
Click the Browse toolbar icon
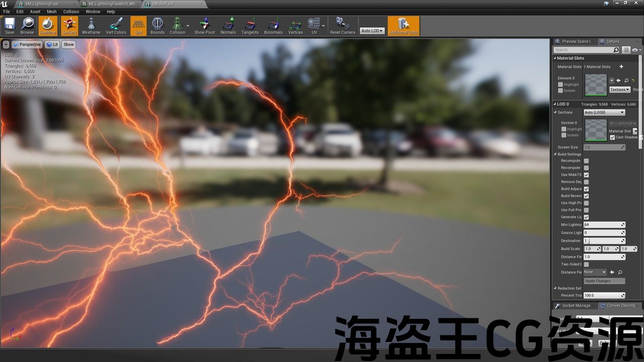coord(27,26)
